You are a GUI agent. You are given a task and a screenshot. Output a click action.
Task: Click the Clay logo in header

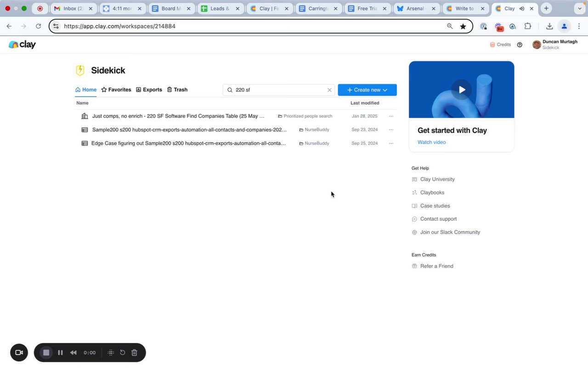coord(22,45)
